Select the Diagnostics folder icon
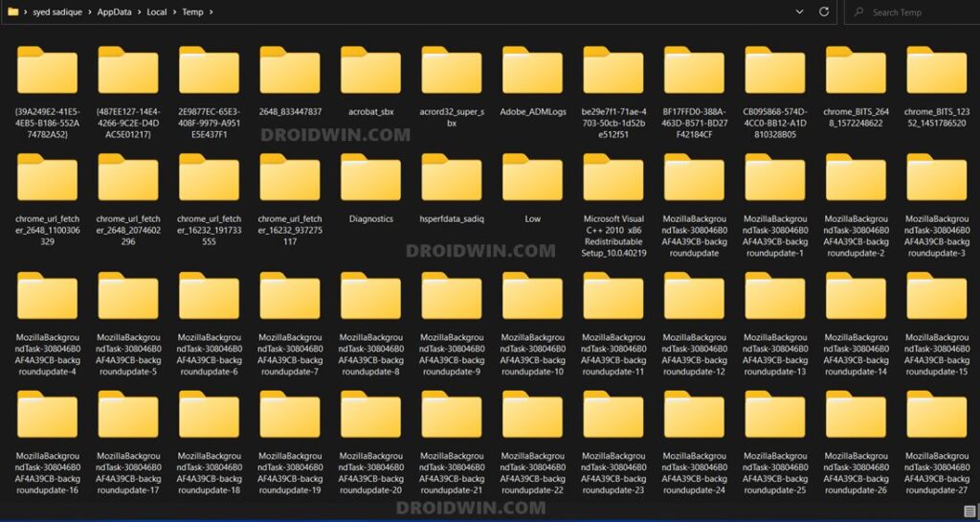980x522 pixels. pos(370,177)
